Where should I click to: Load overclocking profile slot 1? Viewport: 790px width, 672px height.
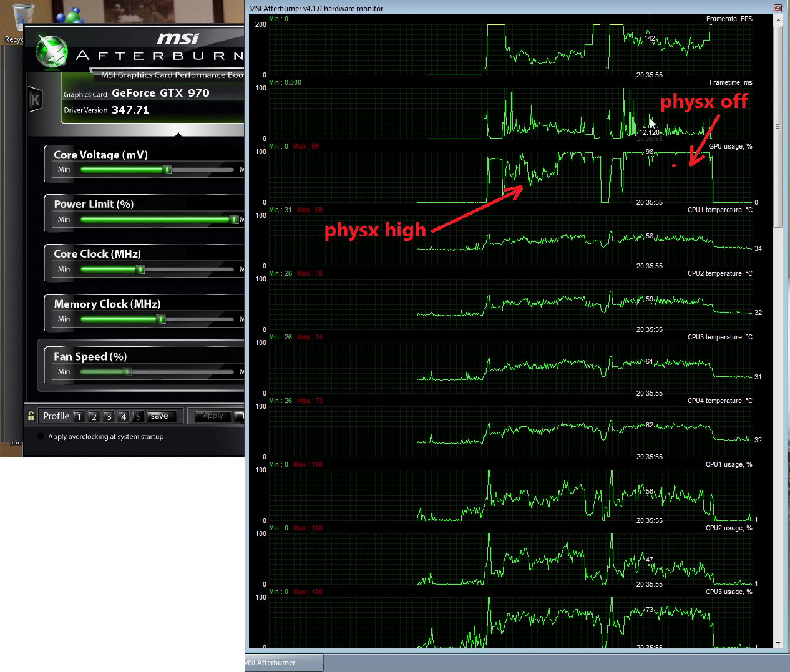coord(79,416)
